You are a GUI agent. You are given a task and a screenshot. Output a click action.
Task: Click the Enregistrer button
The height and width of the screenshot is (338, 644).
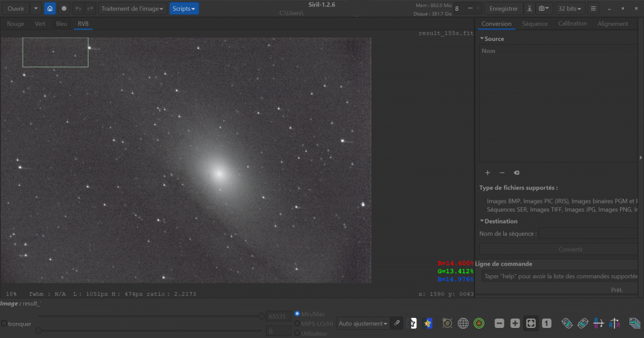503,9
